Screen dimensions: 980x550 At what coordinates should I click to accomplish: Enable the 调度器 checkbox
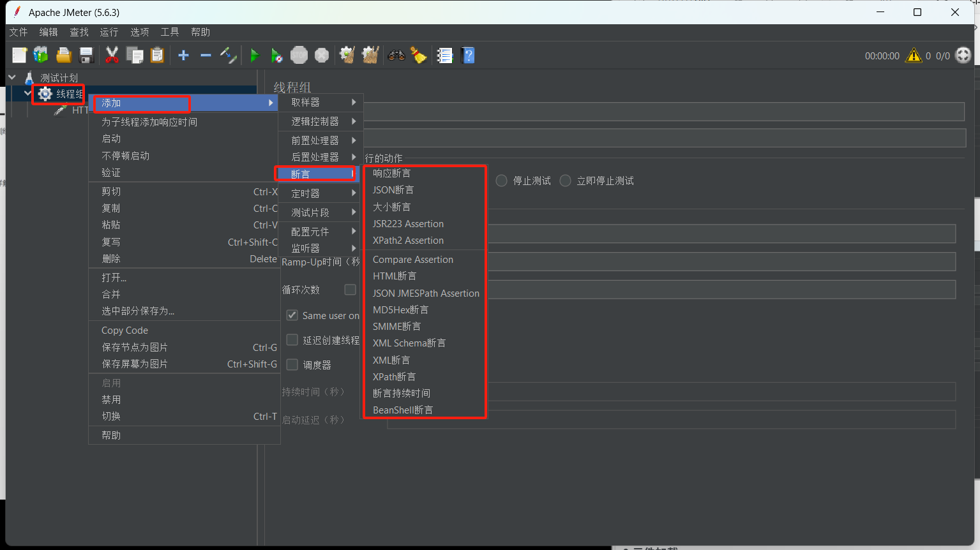tap(292, 365)
